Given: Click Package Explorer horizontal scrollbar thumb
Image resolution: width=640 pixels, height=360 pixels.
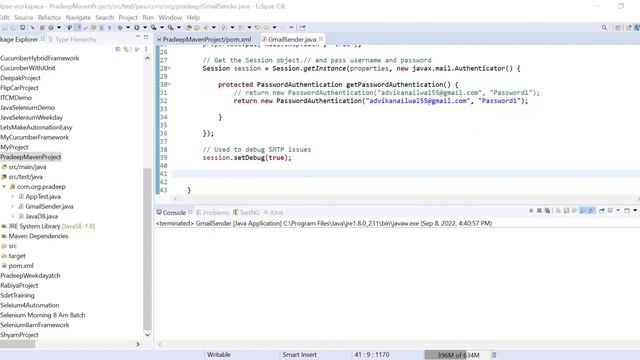Looking at the screenshot, I should point(18,344).
